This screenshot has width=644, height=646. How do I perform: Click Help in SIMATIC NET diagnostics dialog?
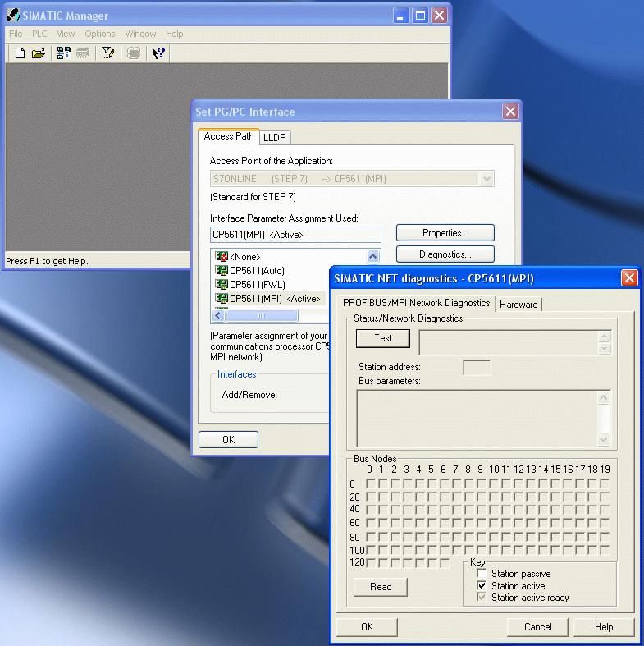click(x=604, y=627)
